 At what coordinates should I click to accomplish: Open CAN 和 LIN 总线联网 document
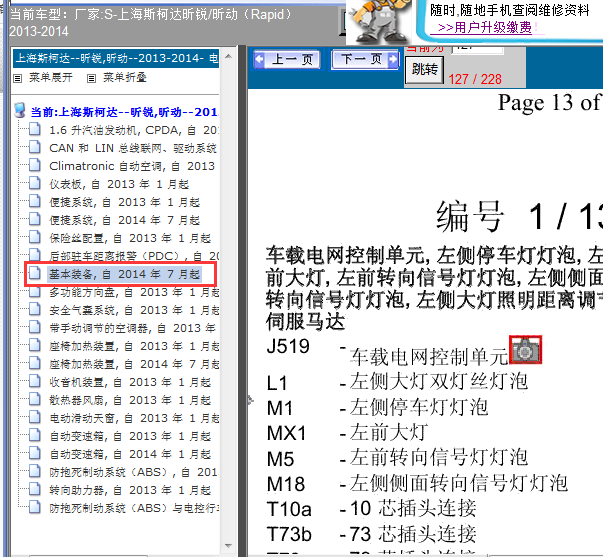[x=133, y=148]
